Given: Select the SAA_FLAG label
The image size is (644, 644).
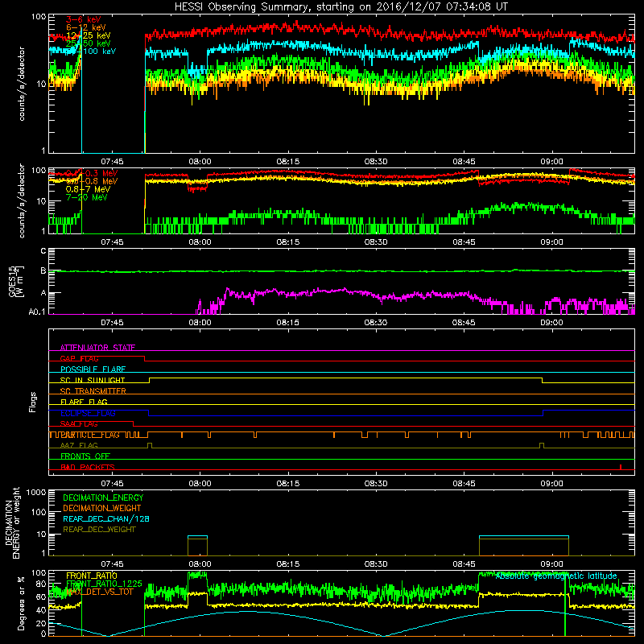Looking at the screenshot, I should point(79,424).
